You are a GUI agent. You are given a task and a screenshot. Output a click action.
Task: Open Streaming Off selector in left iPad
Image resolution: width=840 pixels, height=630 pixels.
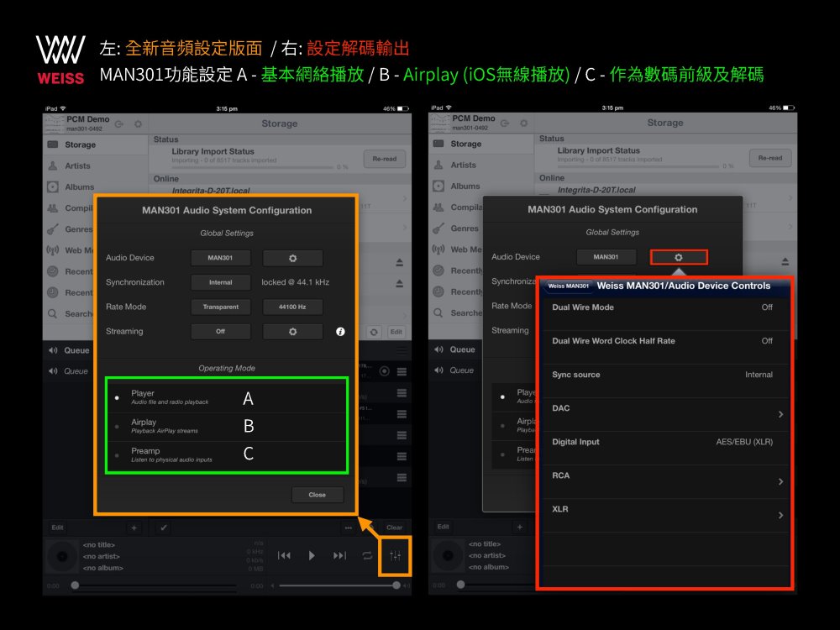point(221,332)
